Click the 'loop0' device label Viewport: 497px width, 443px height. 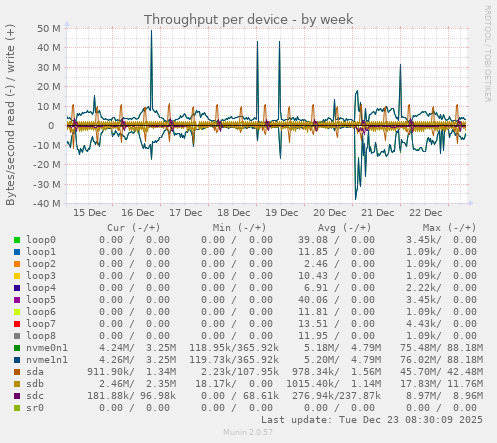point(41,240)
